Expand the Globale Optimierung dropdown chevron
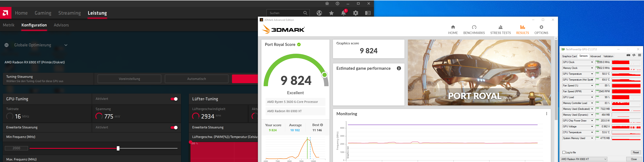Screen dimensions: 644x162 point(66,45)
